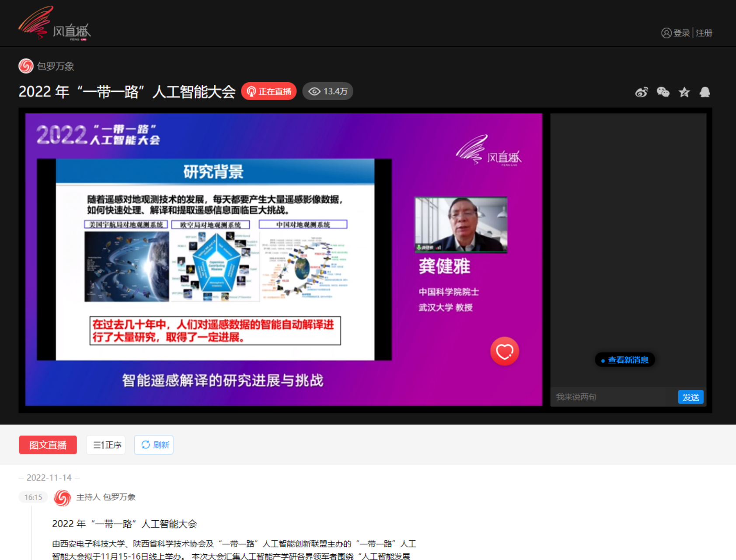Click the user profile icon beside 登录
The width and height of the screenshot is (736, 560).
(666, 33)
